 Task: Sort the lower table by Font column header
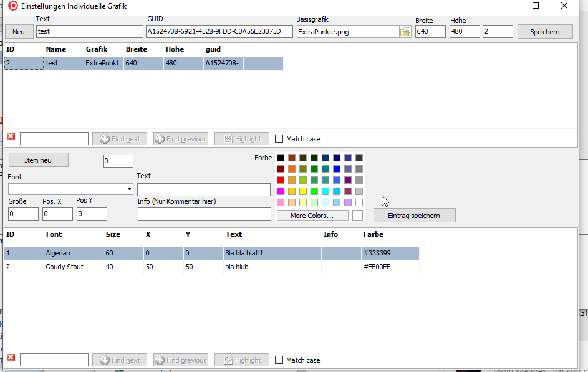coord(54,234)
